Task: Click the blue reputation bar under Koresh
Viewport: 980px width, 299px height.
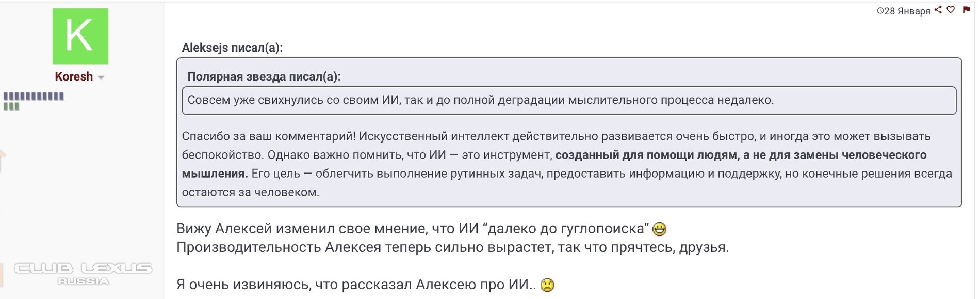Action: point(34,96)
